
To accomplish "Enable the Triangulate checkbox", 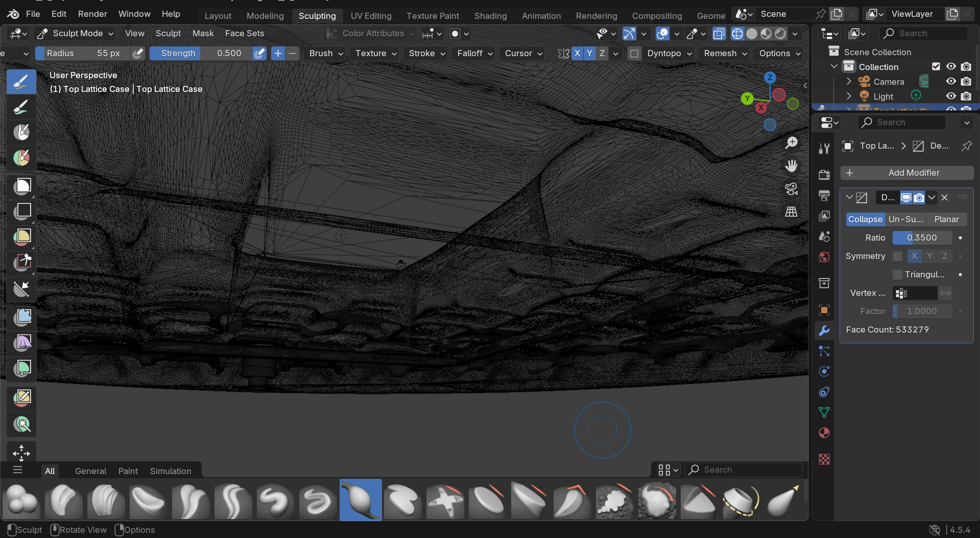I will click(x=897, y=274).
